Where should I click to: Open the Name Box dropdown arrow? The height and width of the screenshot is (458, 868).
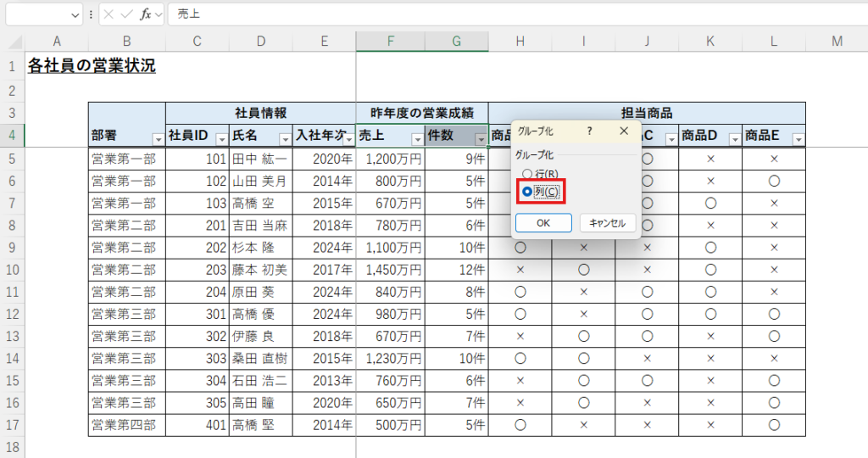(x=76, y=14)
